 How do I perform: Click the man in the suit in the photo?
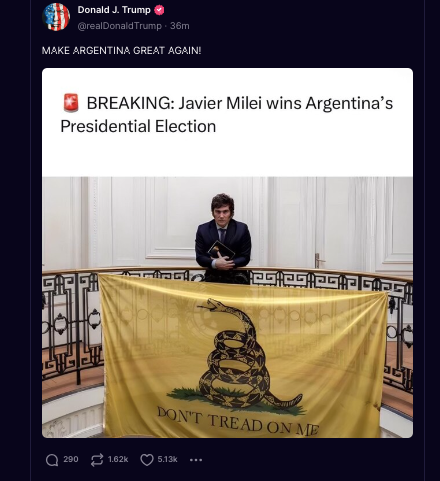223,239
